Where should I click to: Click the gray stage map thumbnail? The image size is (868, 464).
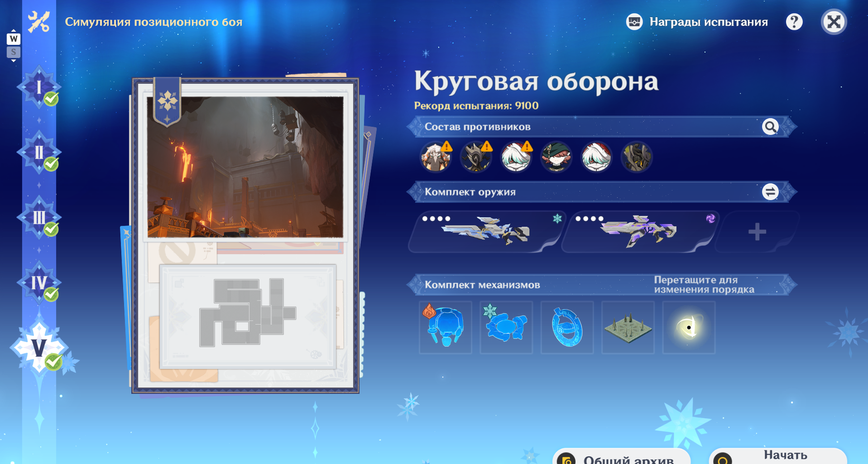248,316
